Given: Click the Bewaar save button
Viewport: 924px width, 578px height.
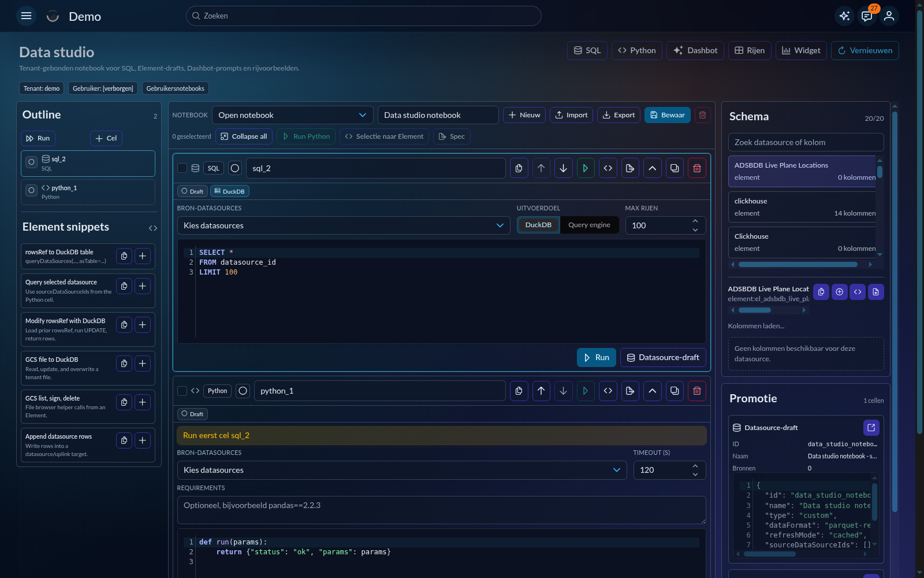Looking at the screenshot, I should coord(668,115).
